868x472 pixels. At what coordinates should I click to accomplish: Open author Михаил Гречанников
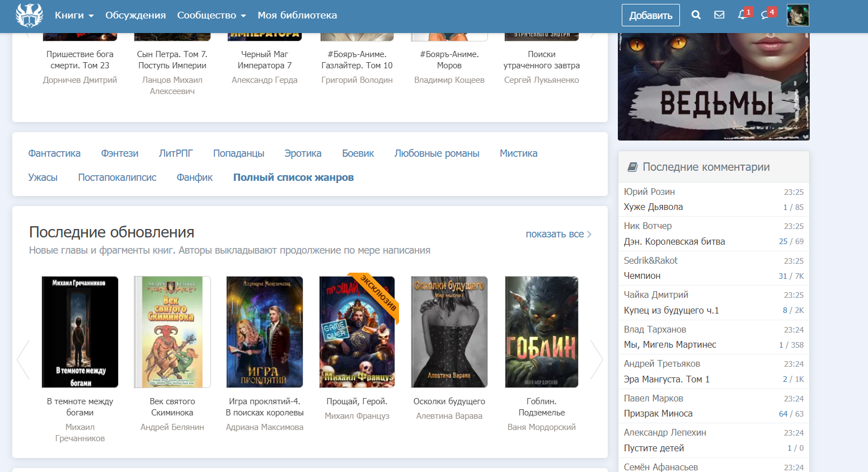coord(80,433)
